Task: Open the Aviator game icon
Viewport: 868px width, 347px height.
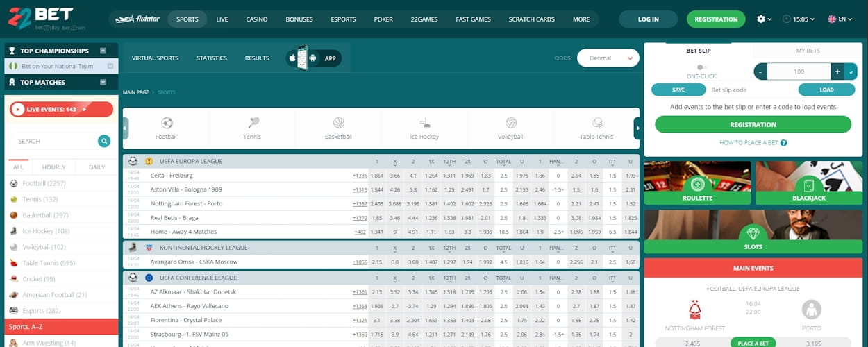Action: (137, 19)
